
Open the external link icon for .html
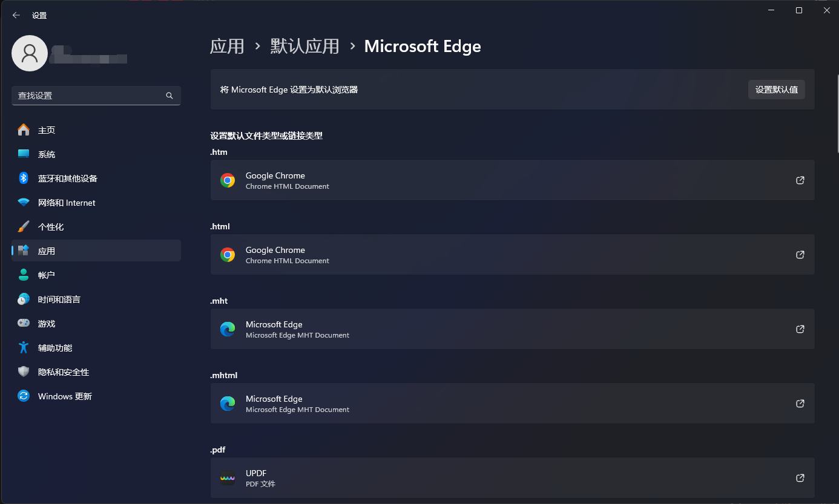click(800, 255)
